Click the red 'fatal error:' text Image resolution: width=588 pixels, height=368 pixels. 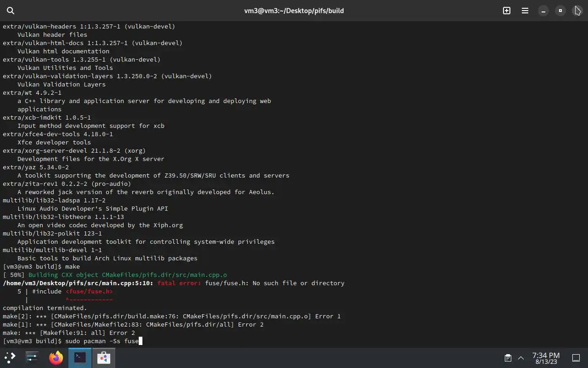tap(179, 283)
